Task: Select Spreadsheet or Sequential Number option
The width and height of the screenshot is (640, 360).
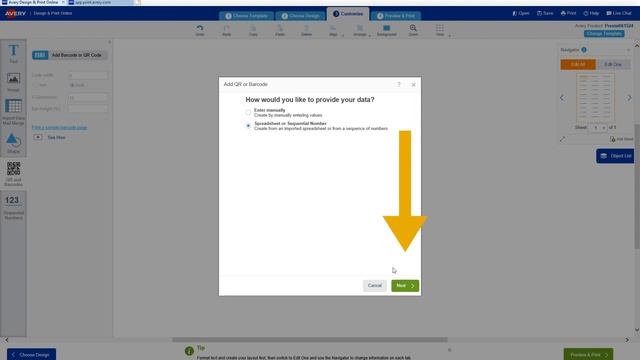Action: coord(248,126)
